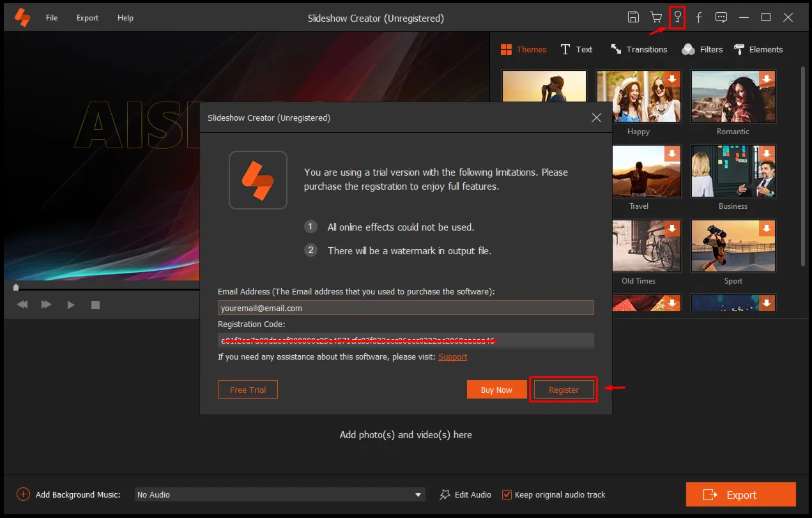Download the Travel theme via arrow icon
The height and width of the screenshot is (518, 812).
(x=672, y=154)
